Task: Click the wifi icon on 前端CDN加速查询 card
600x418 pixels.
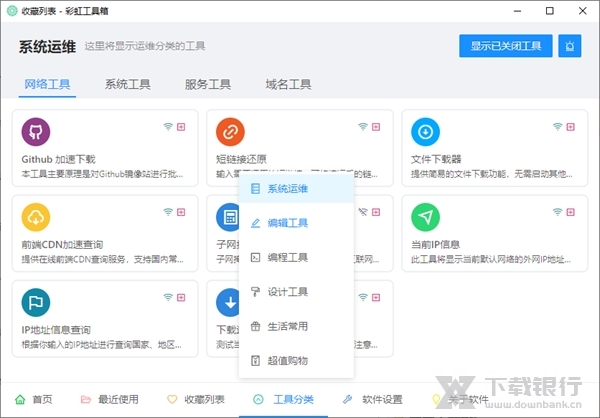Action: tap(168, 212)
